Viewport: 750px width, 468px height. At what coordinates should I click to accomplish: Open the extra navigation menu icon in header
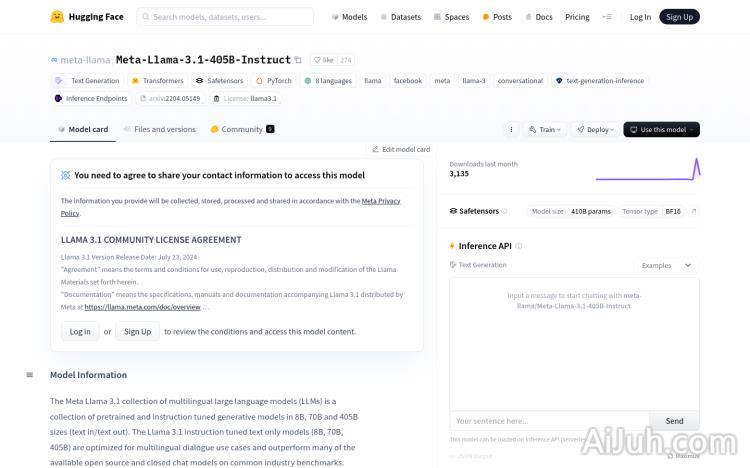pos(607,17)
